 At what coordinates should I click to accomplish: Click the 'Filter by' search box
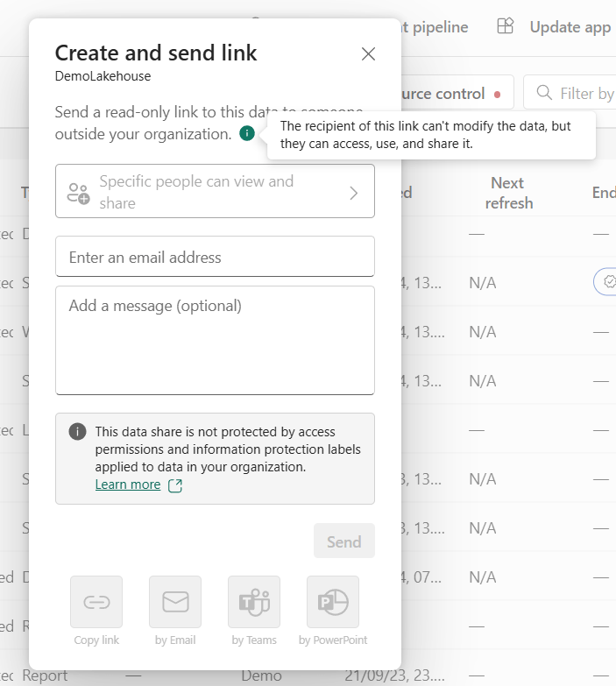pos(578,93)
